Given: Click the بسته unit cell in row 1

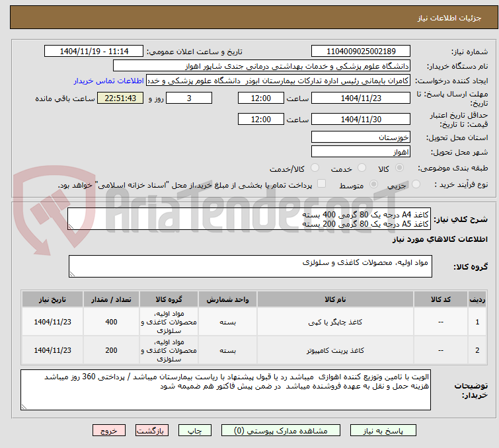Looking at the screenshot, I should tap(227, 322).
